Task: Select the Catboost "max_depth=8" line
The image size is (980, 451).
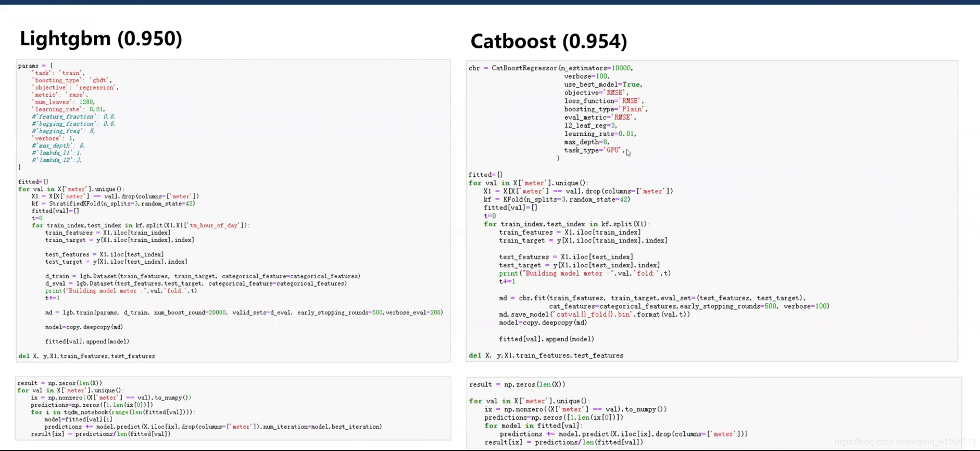Action: point(587,142)
